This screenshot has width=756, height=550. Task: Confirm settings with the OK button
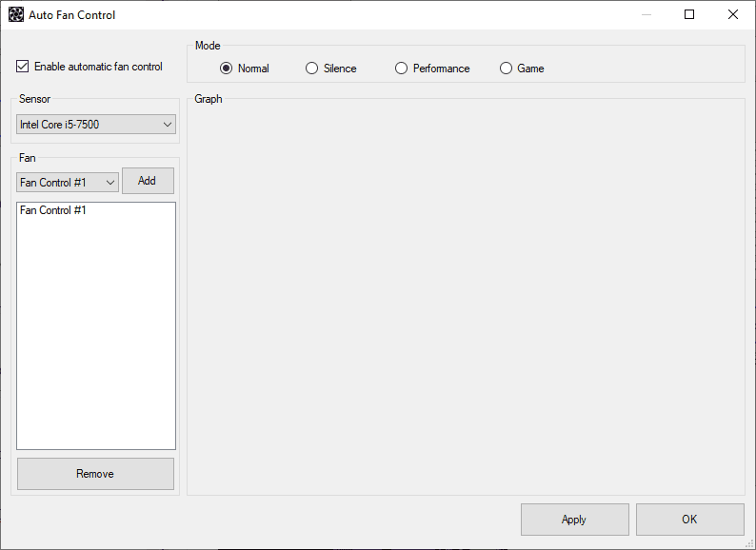[690, 520]
